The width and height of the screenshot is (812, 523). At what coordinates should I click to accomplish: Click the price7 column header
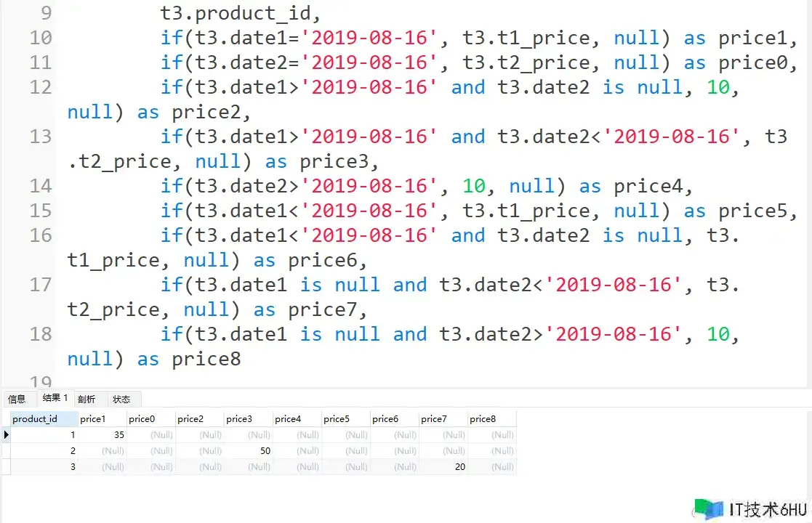tap(443, 418)
